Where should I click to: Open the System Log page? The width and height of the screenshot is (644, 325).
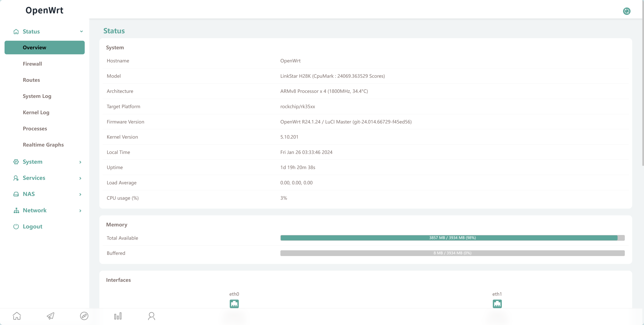click(37, 96)
